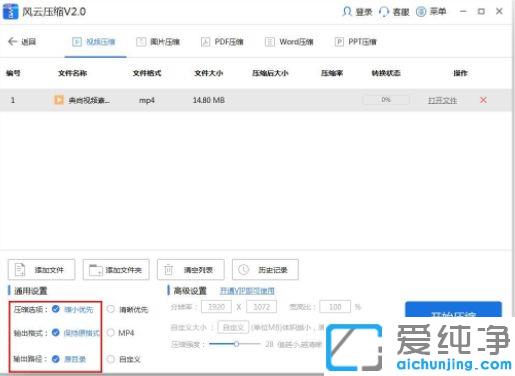The height and width of the screenshot is (376, 515).
Task: Click the 添加文件 button
Action: point(42,269)
